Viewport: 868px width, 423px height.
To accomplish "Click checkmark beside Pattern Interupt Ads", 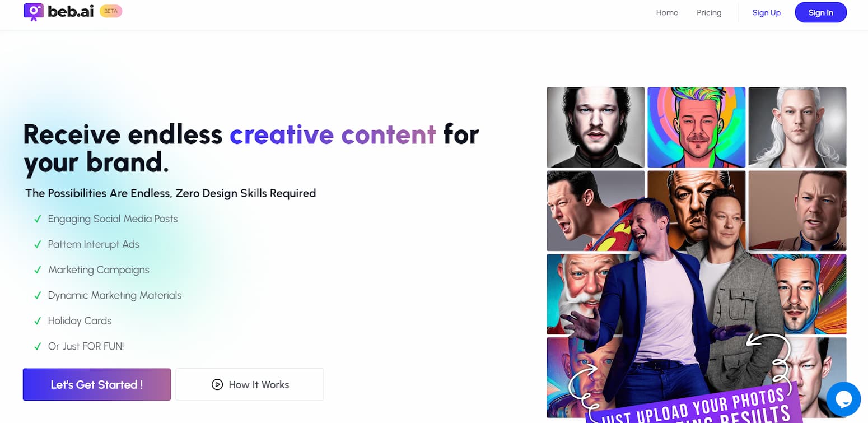I will 38,244.
